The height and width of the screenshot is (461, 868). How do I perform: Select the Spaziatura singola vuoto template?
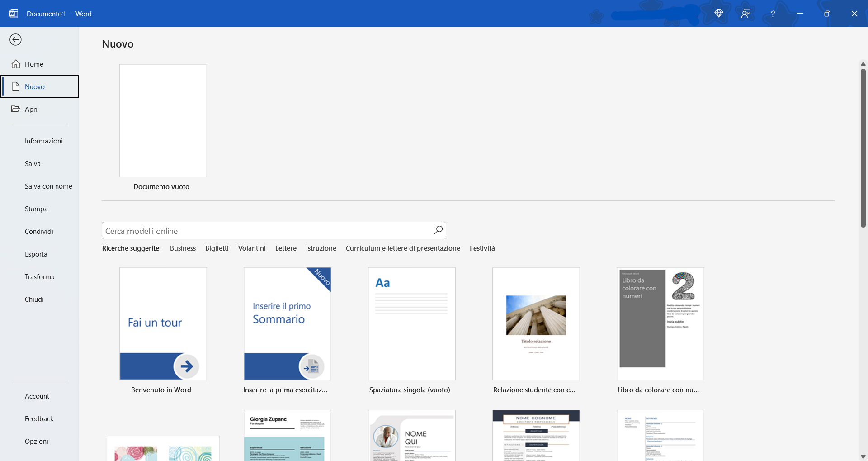(411, 324)
